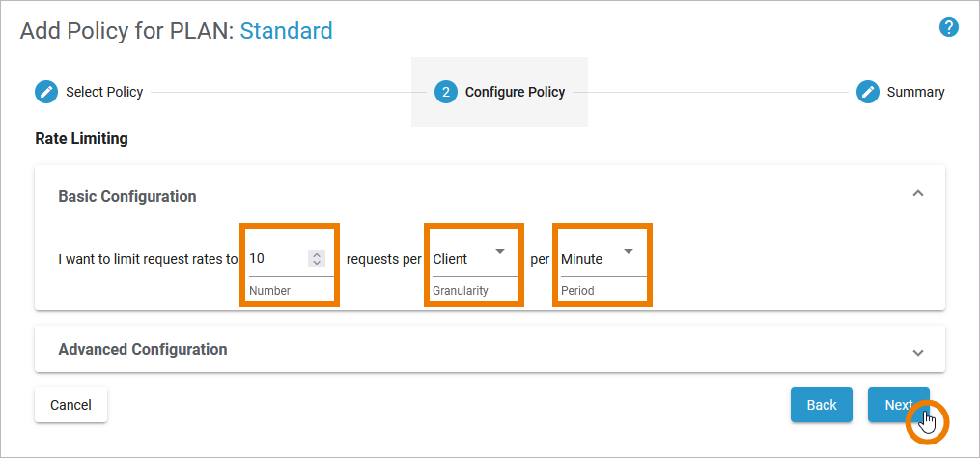Jump to the Summary step label

click(915, 92)
